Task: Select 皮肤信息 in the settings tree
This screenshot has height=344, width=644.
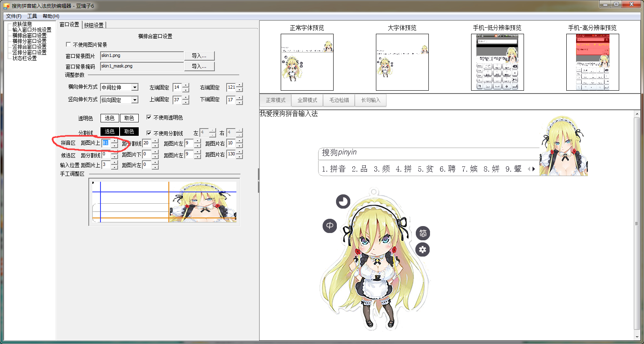Action: (x=22, y=24)
